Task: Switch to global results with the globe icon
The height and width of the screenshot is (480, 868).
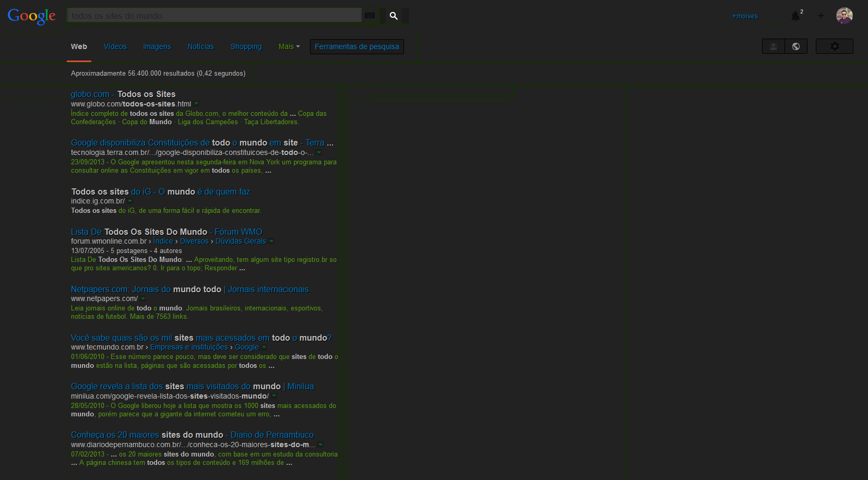Action: coord(796,46)
